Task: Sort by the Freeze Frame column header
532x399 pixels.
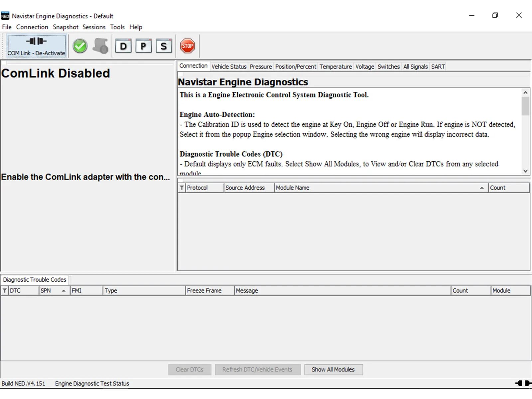Action: (x=210, y=290)
